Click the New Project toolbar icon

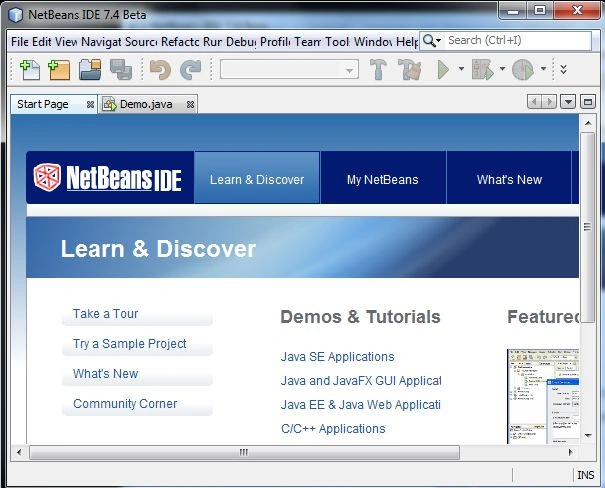pyautogui.click(x=59, y=70)
